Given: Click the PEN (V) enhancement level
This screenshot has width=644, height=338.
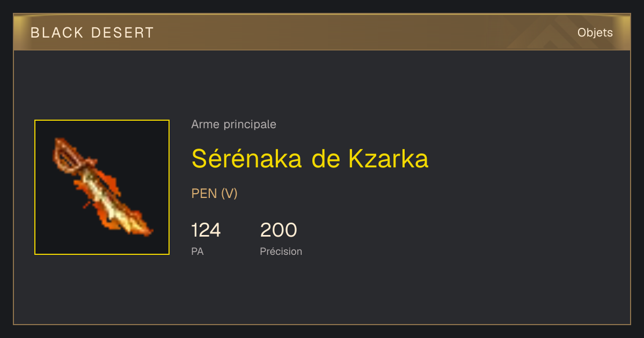Looking at the screenshot, I should click(214, 194).
